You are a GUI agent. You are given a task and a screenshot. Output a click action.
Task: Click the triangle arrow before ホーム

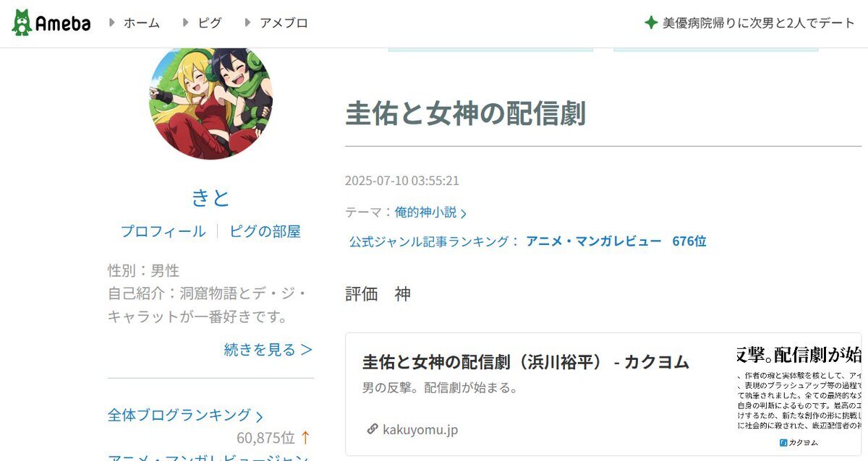click(x=112, y=22)
